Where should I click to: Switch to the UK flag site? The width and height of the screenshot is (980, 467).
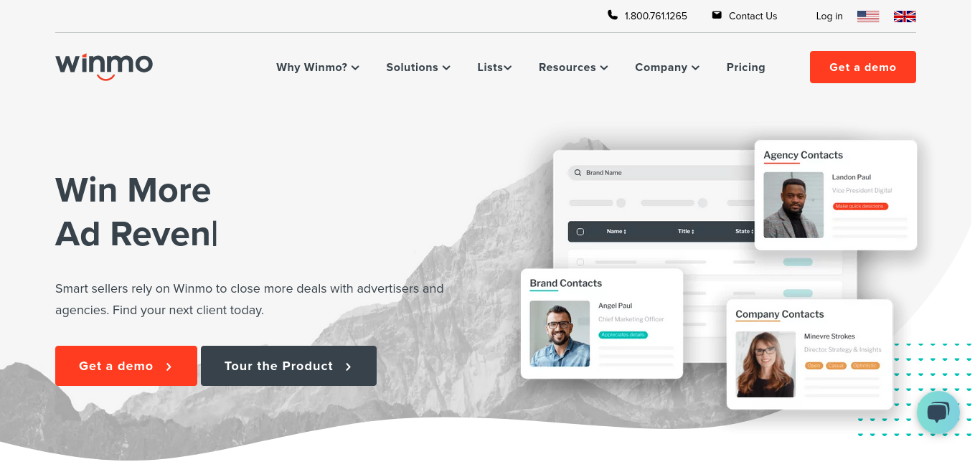pos(905,16)
